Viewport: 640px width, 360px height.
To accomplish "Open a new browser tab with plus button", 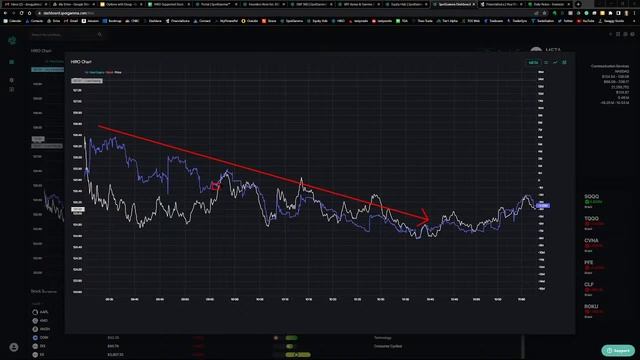I will (578, 4).
